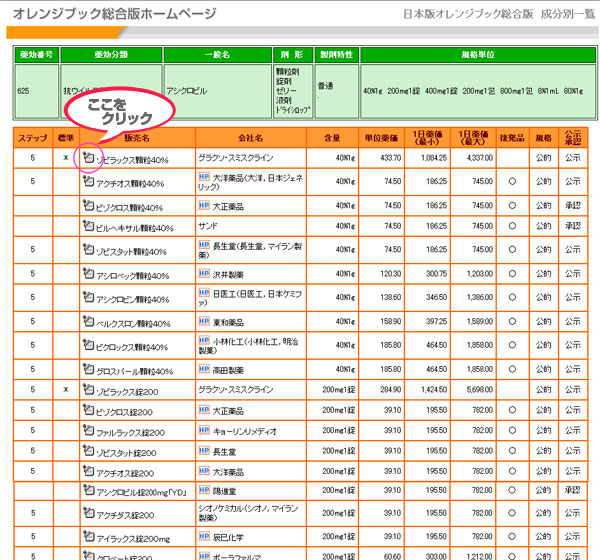Click HP icon in ゾビスタット顆粒40% row
Screen dimensions: 600x560
[x=204, y=245]
